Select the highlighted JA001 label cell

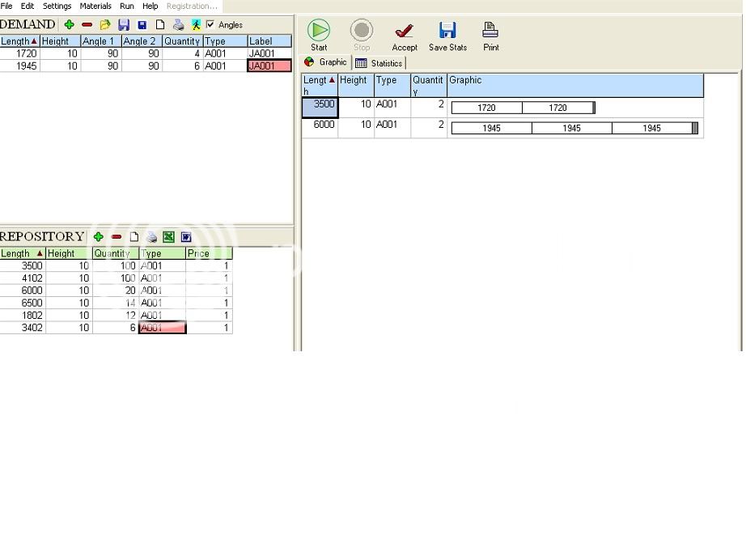pyautogui.click(x=269, y=66)
